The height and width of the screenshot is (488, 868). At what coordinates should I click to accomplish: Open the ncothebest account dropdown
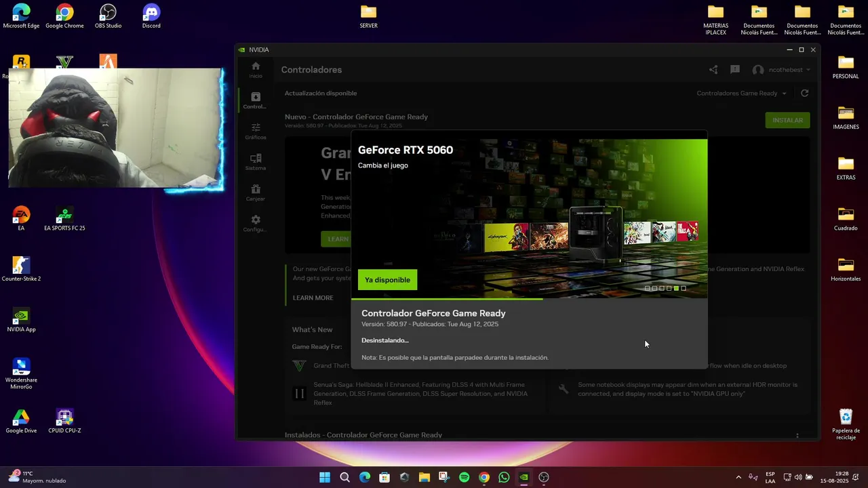click(x=781, y=70)
